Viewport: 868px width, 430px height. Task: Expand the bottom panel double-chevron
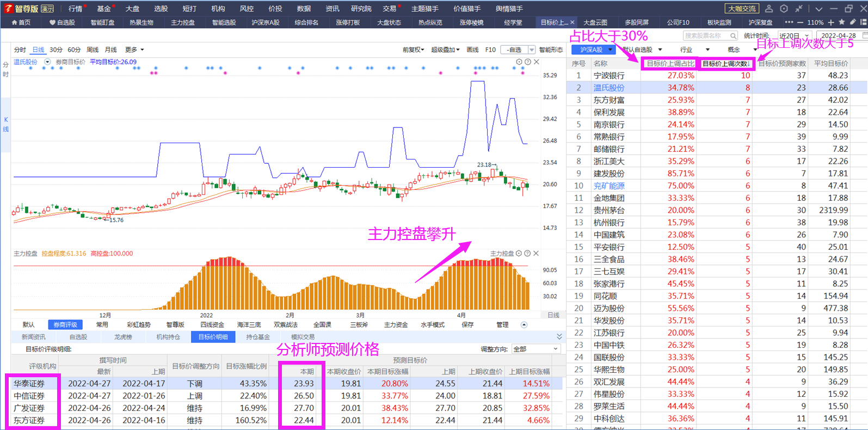click(559, 337)
